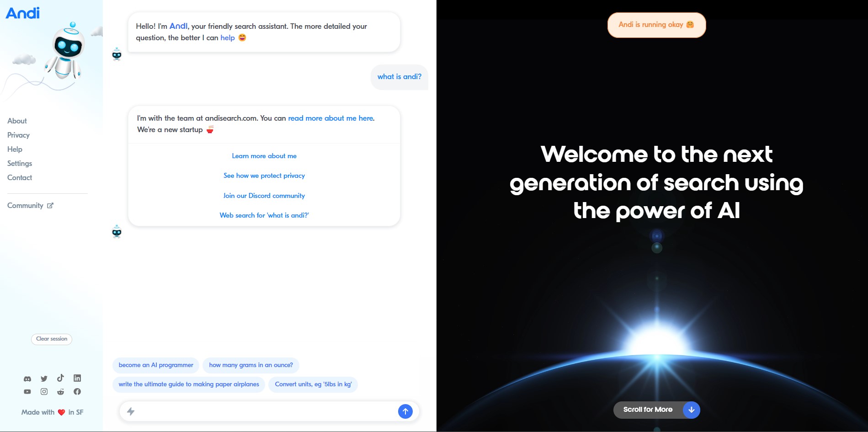Open the Privacy page

click(18, 135)
